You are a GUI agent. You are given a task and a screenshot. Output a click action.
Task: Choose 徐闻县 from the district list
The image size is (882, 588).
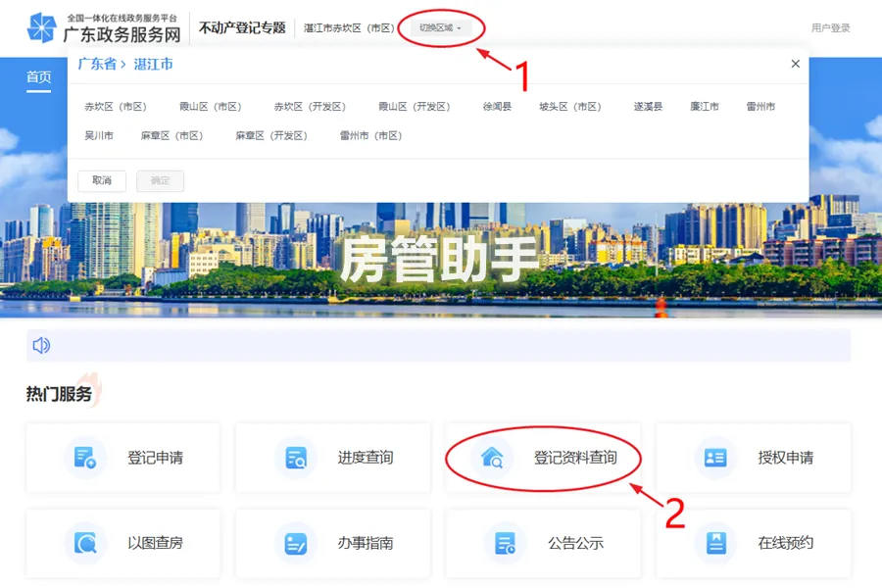coord(497,107)
